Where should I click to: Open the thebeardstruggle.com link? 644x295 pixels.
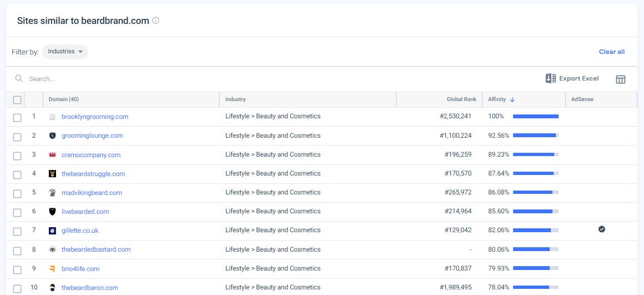coord(93,174)
